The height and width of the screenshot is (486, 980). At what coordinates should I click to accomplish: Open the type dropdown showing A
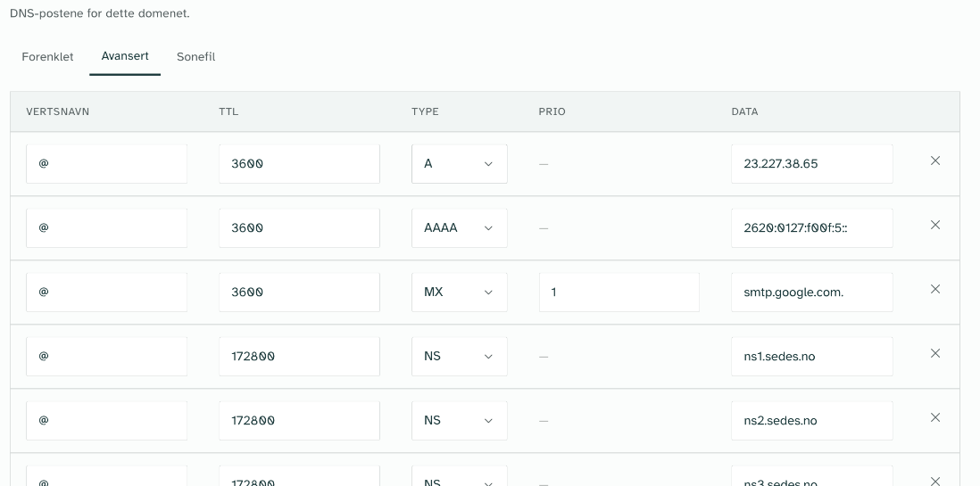pos(460,164)
